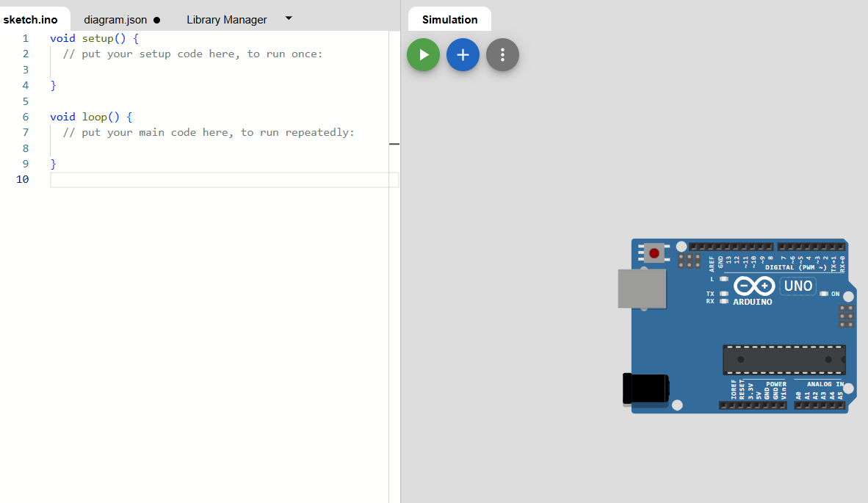
Task: Click Library Manager in the editor tab bar
Action: [x=227, y=19]
